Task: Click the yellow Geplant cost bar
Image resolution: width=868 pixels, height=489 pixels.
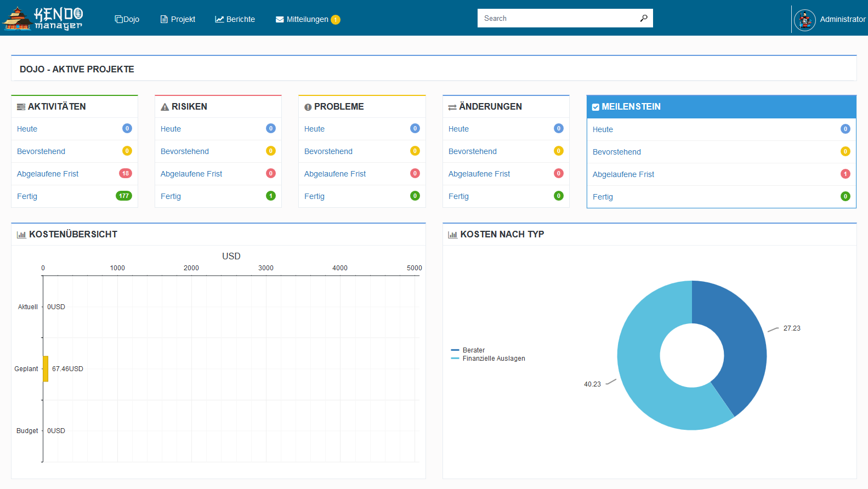Action: pyautogui.click(x=46, y=369)
